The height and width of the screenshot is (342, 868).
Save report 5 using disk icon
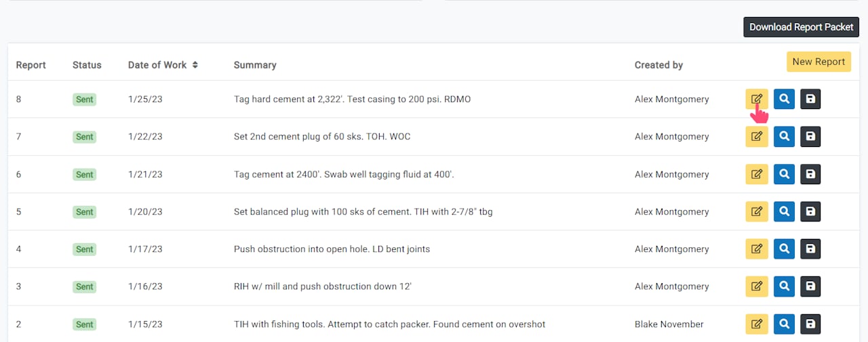pyautogui.click(x=810, y=211)
